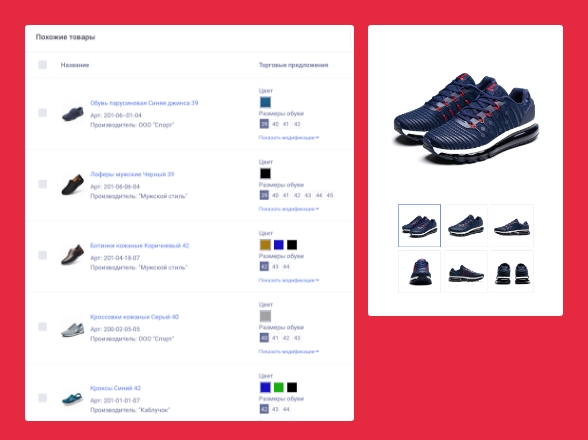Click the black loafers product image
Image resolution: width=588 pixels, height=440 pixels.
pos(73,184)
